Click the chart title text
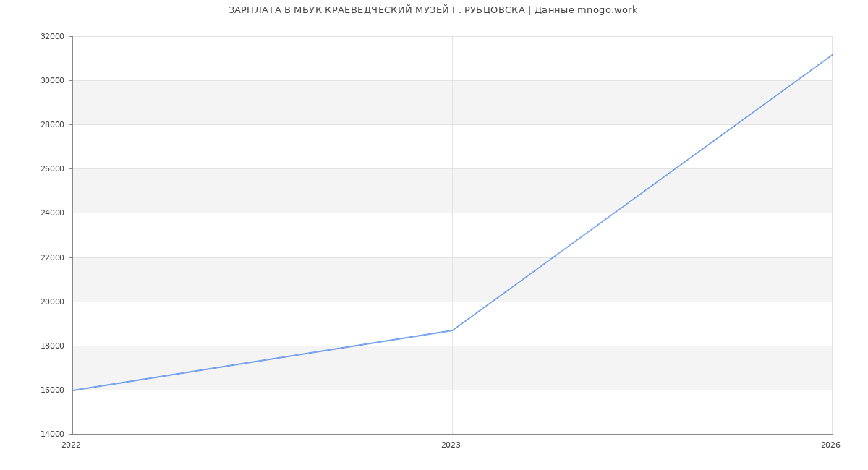The image size is (868, 470). point(433,10)
